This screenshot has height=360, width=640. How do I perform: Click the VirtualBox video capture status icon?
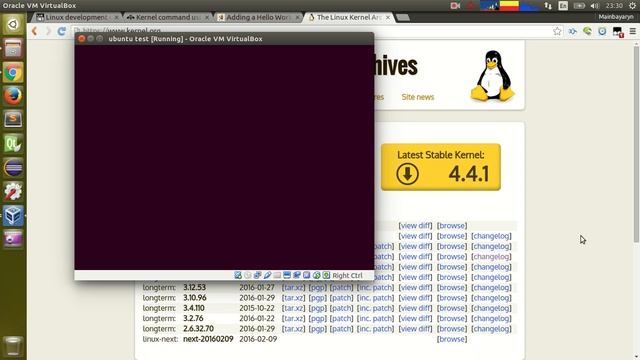click(297, 276)
